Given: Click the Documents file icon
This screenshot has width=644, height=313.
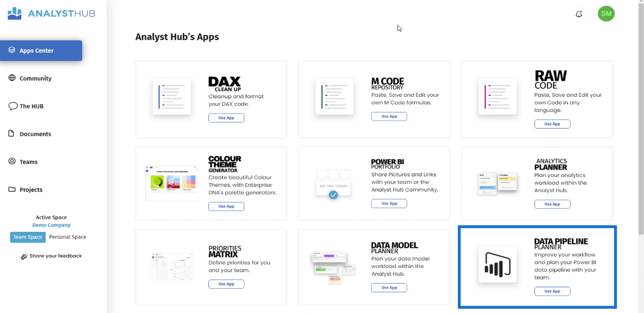Looking at the screenshot, I should point(12,134).
